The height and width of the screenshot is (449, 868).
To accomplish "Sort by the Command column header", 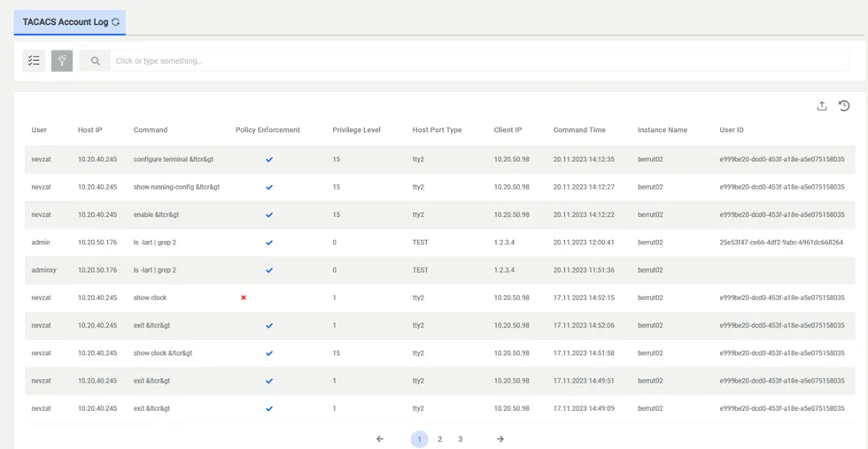I will point(151,130).
